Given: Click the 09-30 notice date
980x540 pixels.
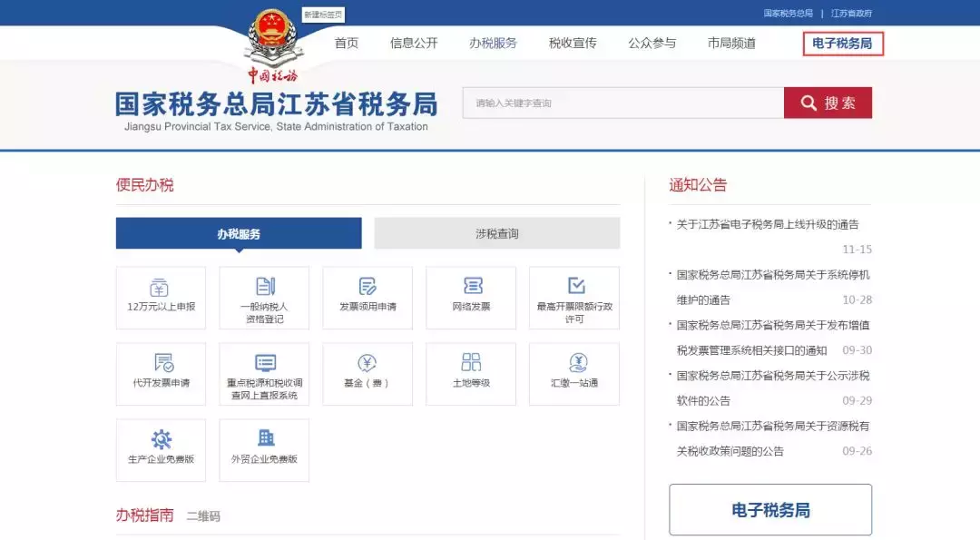Looking at the screenshot, I should click(x=857, y=350).
